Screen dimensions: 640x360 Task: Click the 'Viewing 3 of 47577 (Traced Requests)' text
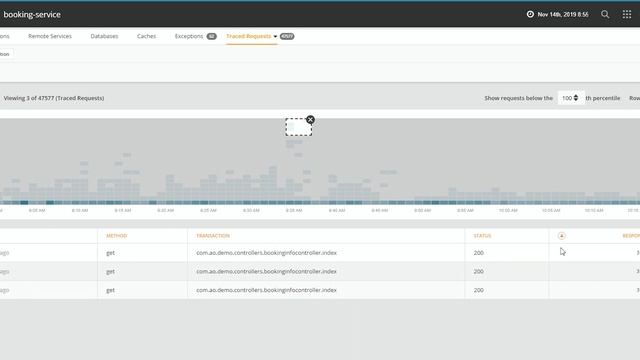coord(54,98)
